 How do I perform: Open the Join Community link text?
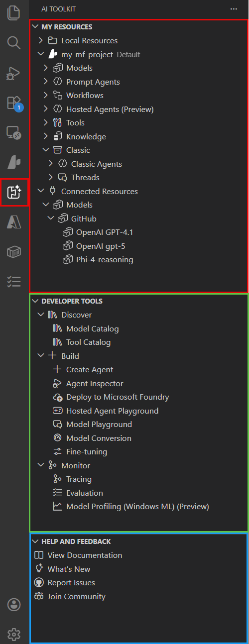[77, 596]
